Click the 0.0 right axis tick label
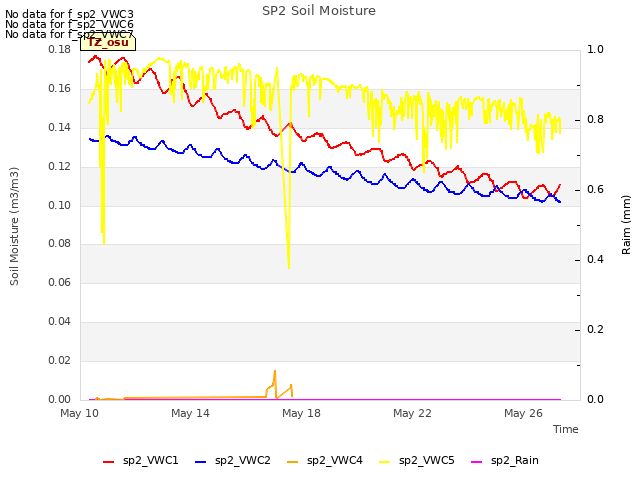The image size is (640, 480). tap(595, 399)
